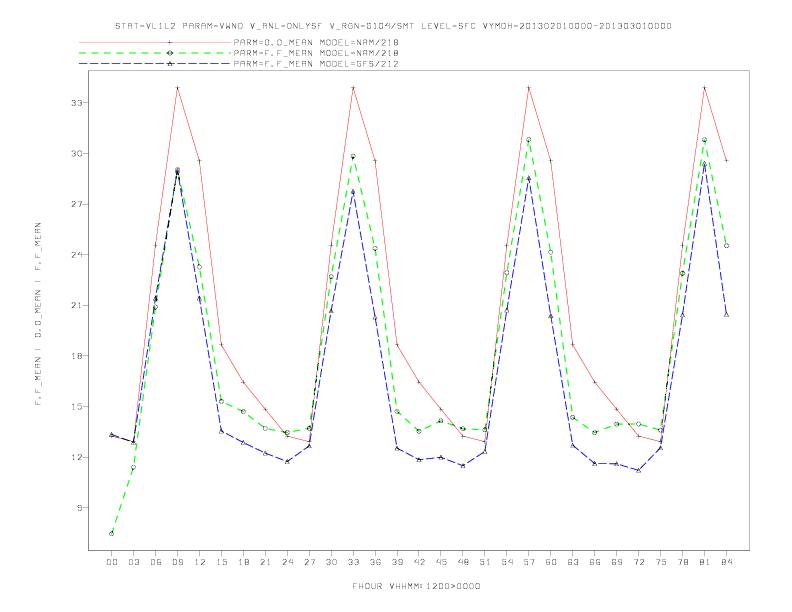792x612 pixels.
Task: Click y-axis tick value 24
Action: coord(76,255)
